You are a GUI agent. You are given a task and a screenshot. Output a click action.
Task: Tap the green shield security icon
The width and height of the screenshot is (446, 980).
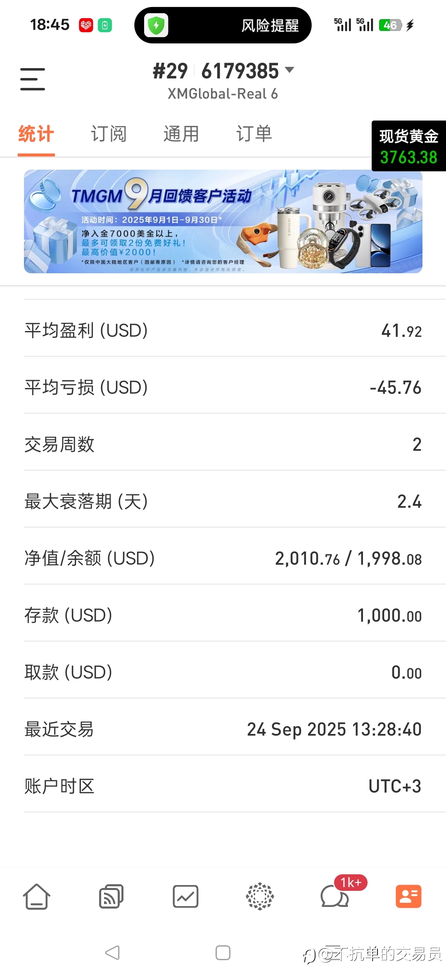pos(156,25)
